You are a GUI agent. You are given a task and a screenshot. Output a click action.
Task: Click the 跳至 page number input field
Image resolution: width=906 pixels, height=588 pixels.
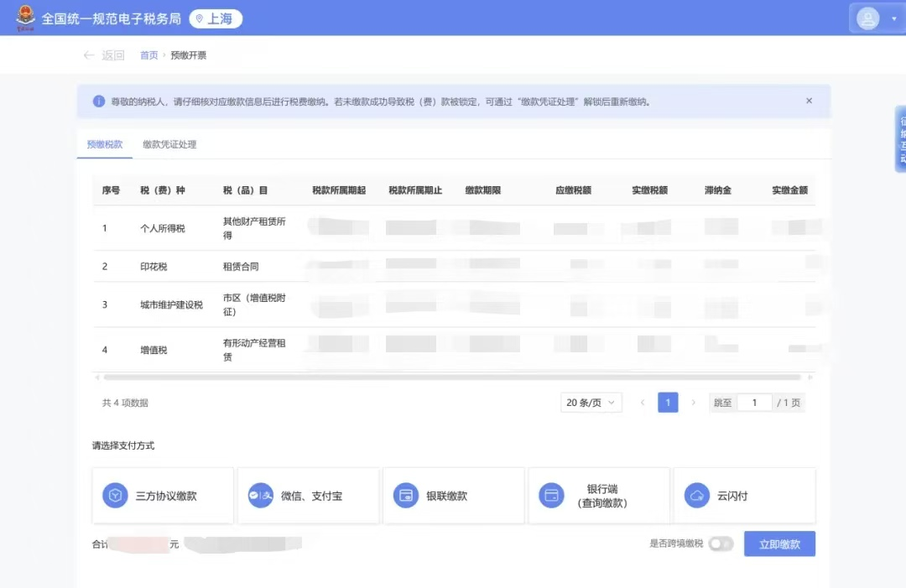[755, 403]
